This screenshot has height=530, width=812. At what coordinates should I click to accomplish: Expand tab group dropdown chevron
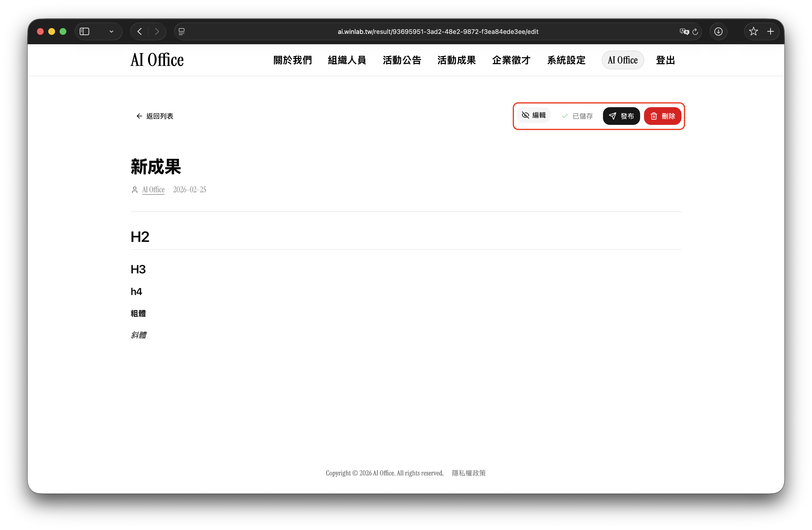(111, 32)
